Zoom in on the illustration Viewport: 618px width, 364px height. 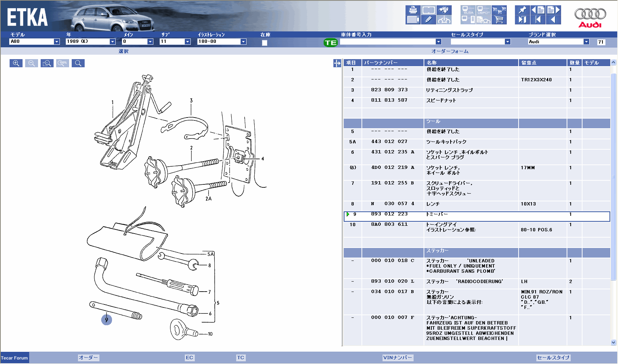[x=16, y=63]
